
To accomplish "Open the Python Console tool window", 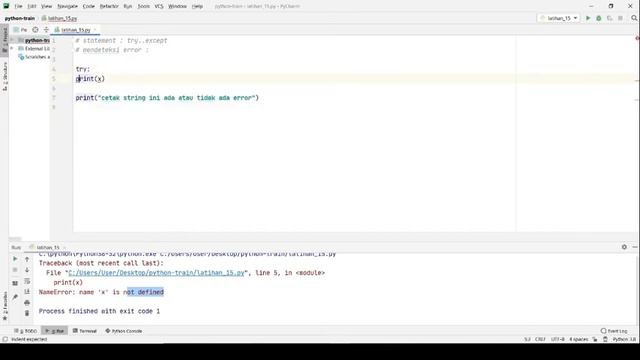I will [x=124, y=331].
